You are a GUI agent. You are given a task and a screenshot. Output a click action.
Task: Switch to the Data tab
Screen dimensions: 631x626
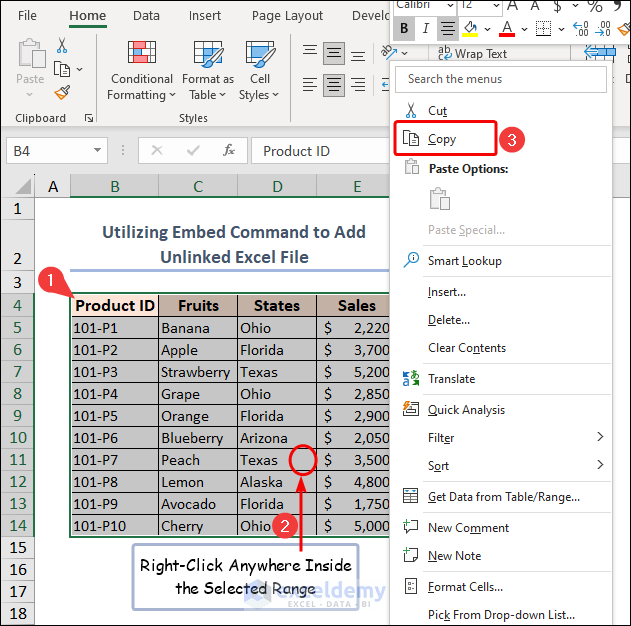(146, 16)
